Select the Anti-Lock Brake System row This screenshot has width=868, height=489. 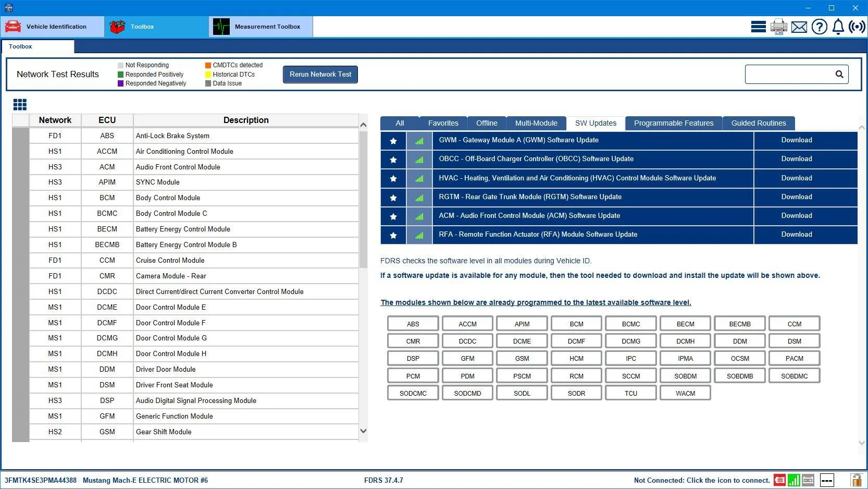coord(194,136)
